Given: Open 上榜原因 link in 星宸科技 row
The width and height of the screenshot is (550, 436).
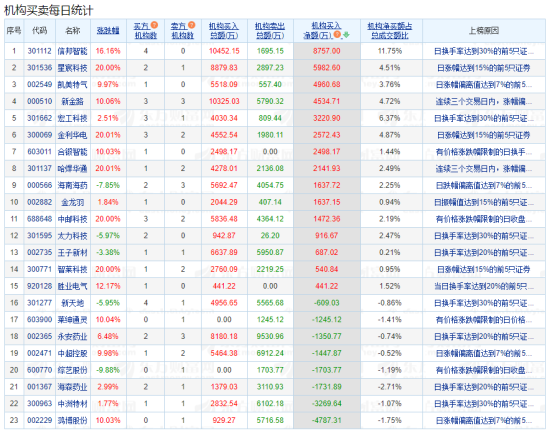Looking at the screenshot, I should pyautogui.click(x=484, y=68).
